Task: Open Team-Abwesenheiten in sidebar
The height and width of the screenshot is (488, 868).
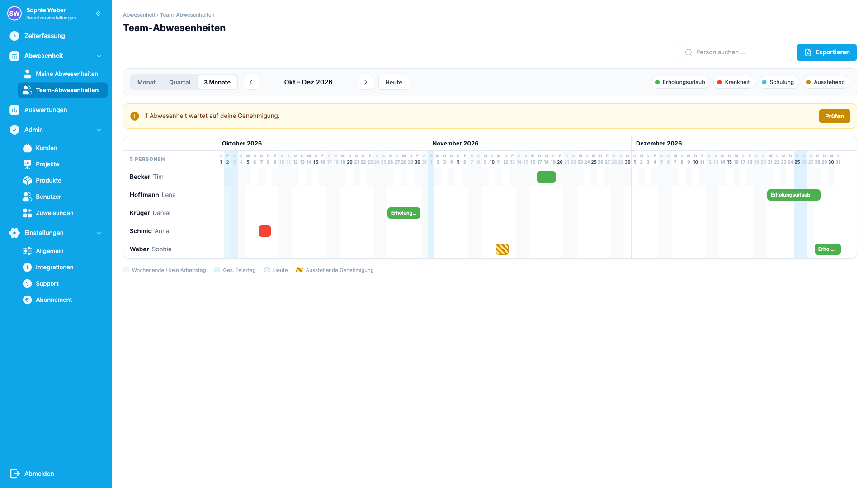Action: (63, 90)
